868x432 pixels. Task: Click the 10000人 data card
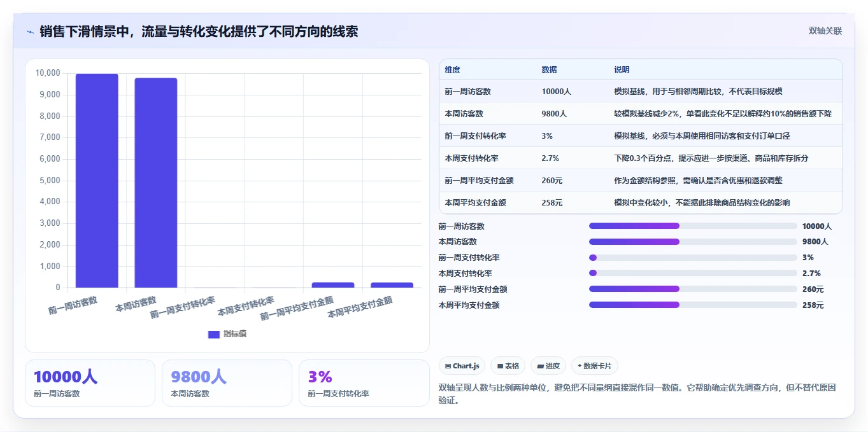pyautogui.click(x=90, y=383)
